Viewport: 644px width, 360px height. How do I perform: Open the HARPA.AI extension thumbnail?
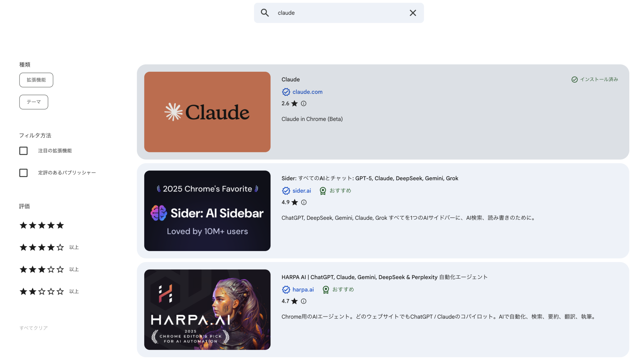pos(207,309)
